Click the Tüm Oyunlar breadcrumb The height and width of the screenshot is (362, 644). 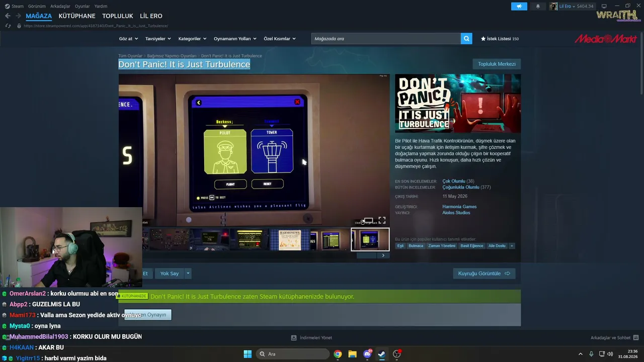130,56
